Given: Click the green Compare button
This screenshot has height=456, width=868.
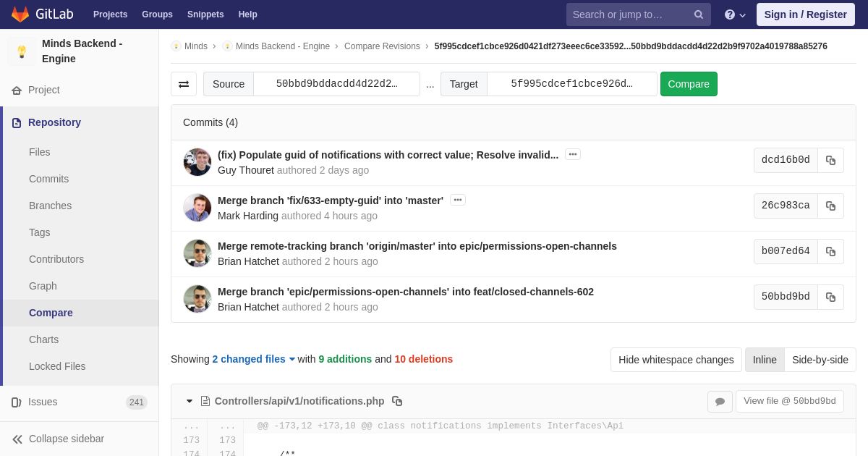Looking at the screenshot, I should (x=689, y=84).
